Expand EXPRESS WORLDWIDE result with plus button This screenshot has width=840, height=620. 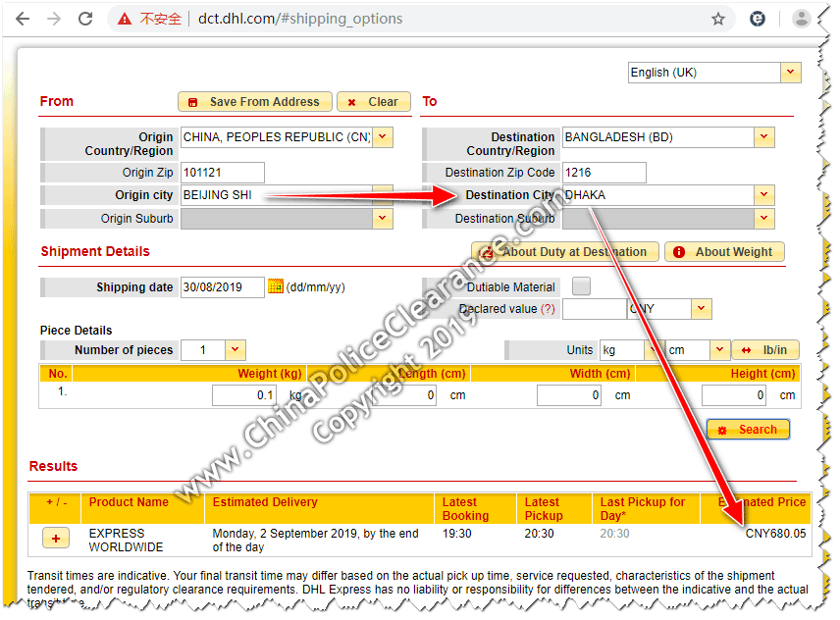(56, 538)
